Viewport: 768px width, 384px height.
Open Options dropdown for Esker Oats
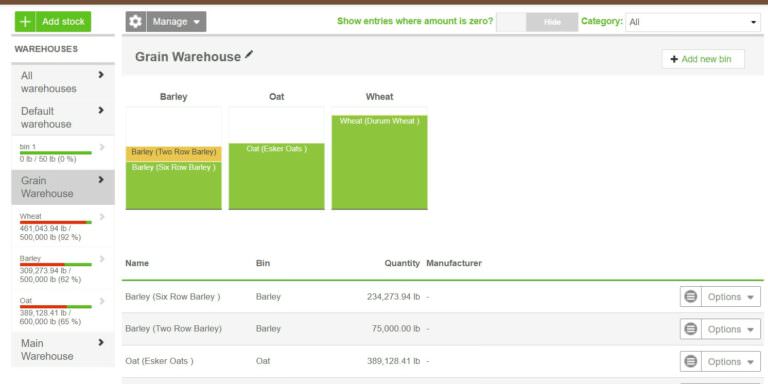click(731, 361)
